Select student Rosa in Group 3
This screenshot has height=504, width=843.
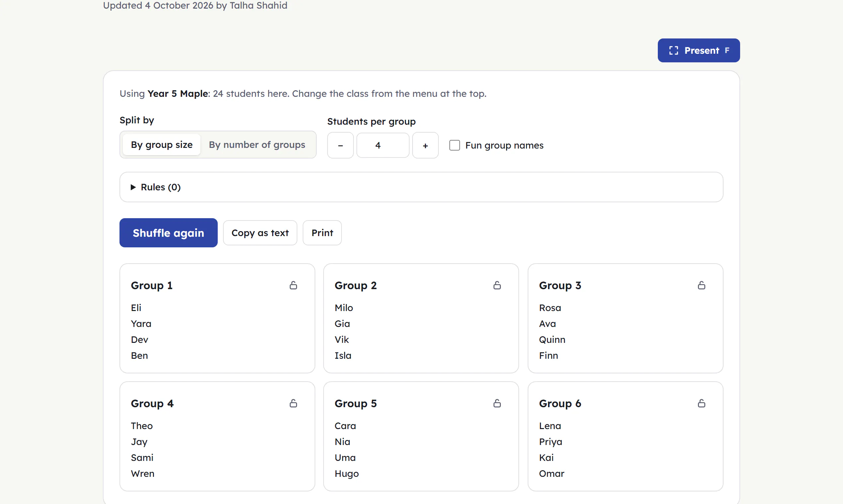(550, 308)
